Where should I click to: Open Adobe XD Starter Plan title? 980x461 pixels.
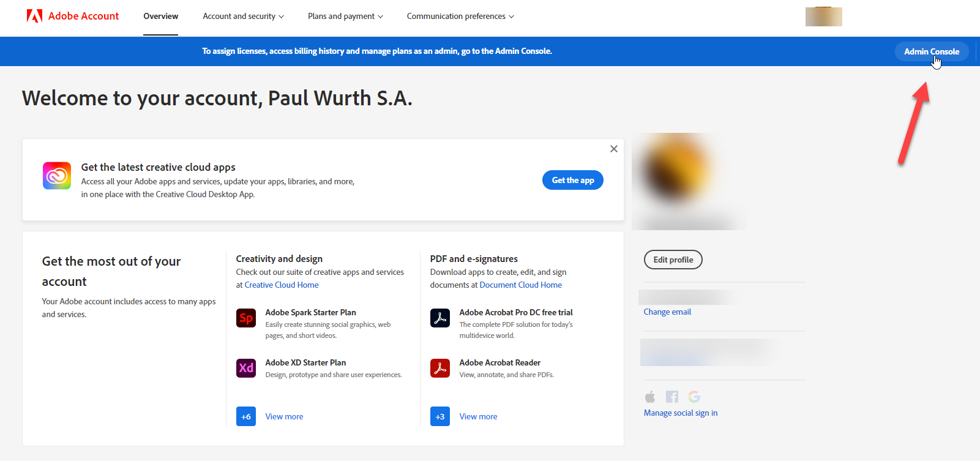point(305,362)
